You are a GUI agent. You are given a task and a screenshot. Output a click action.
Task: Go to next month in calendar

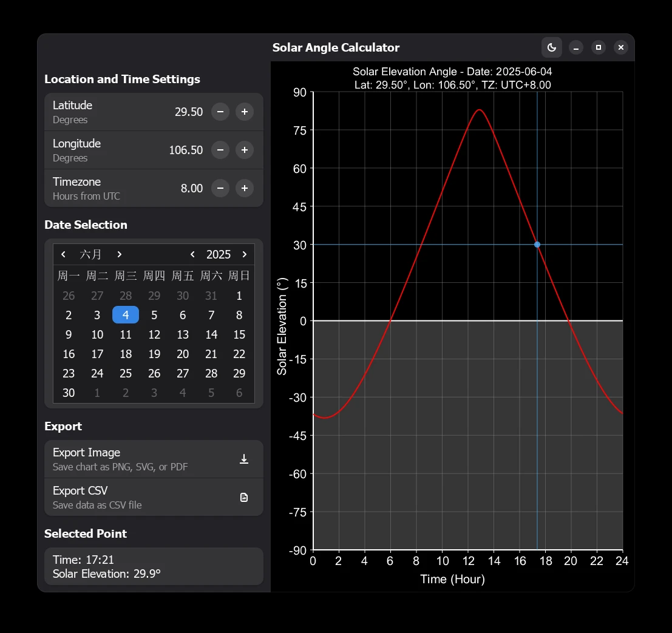120,254
